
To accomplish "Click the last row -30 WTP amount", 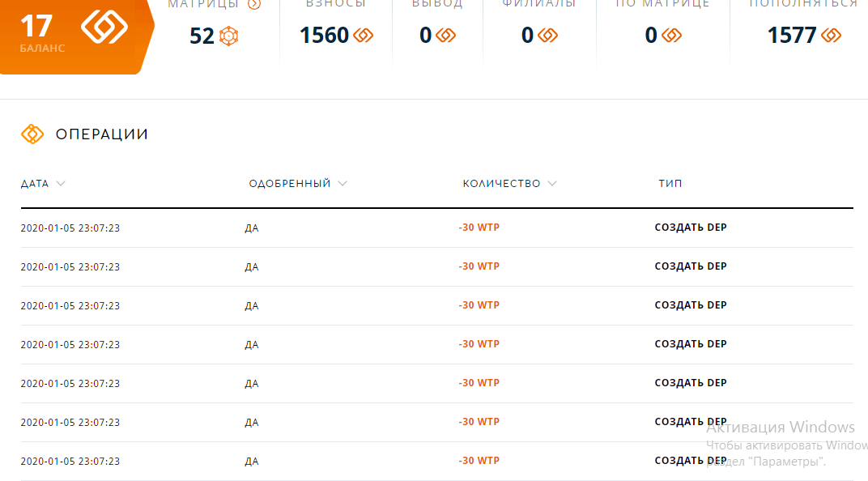I will click(x=479, y=460).
